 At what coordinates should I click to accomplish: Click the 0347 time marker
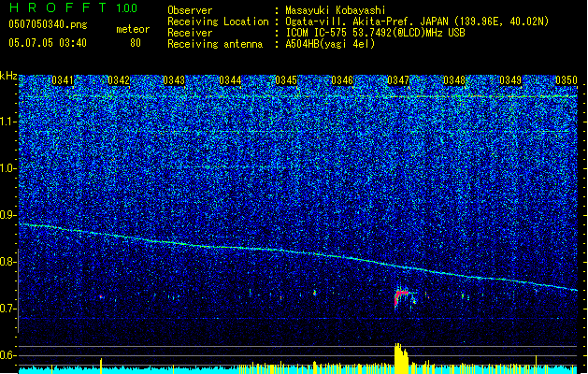(x=398, y=80)
